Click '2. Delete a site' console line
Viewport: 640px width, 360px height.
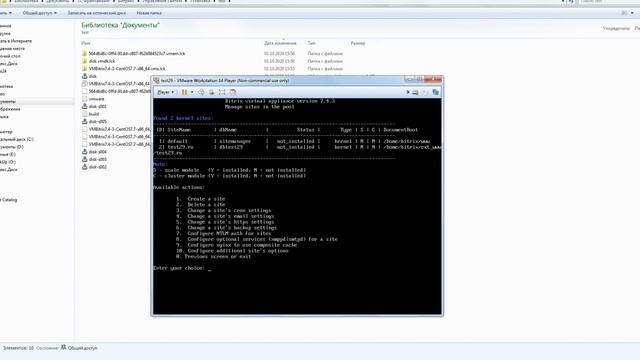tap(201, 204)
